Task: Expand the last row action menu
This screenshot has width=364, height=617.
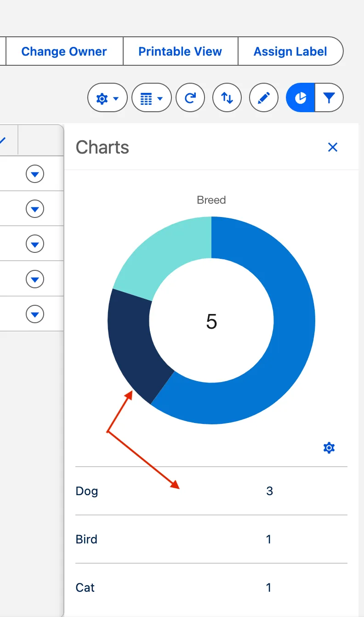Action: click(x=35, y=313)
